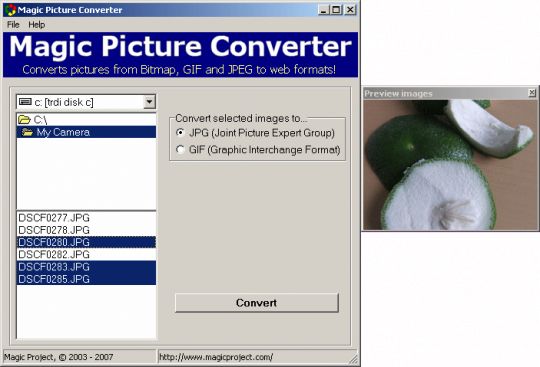540x367 pixels.
Task: Maximize the Magic Picture Converter window
Action: pyautogui.click(x=336, y=10)
